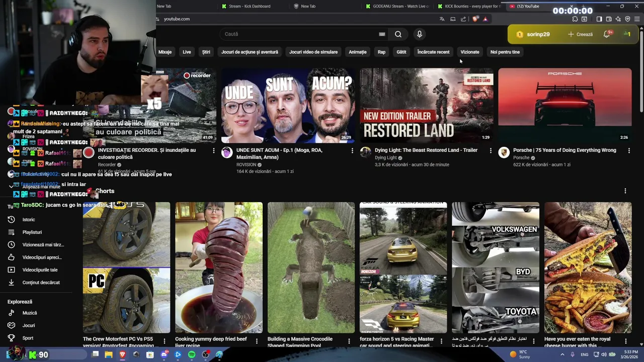Click the Creează create button

tap(580, 34)
